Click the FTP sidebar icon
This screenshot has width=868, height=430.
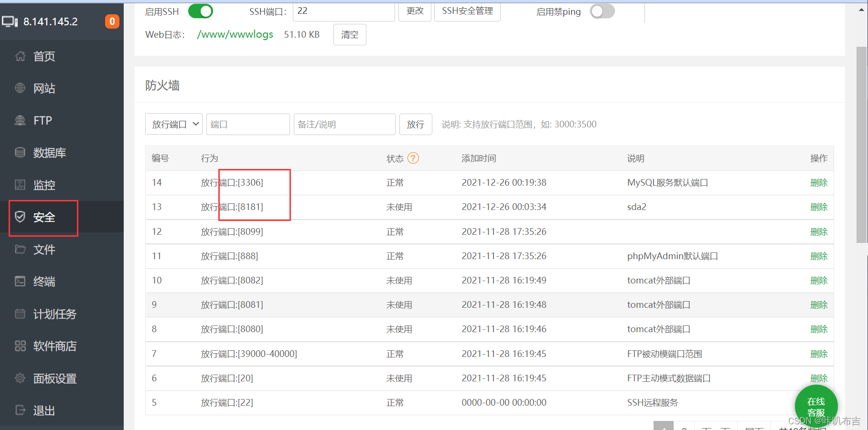(x=20, y=120)
